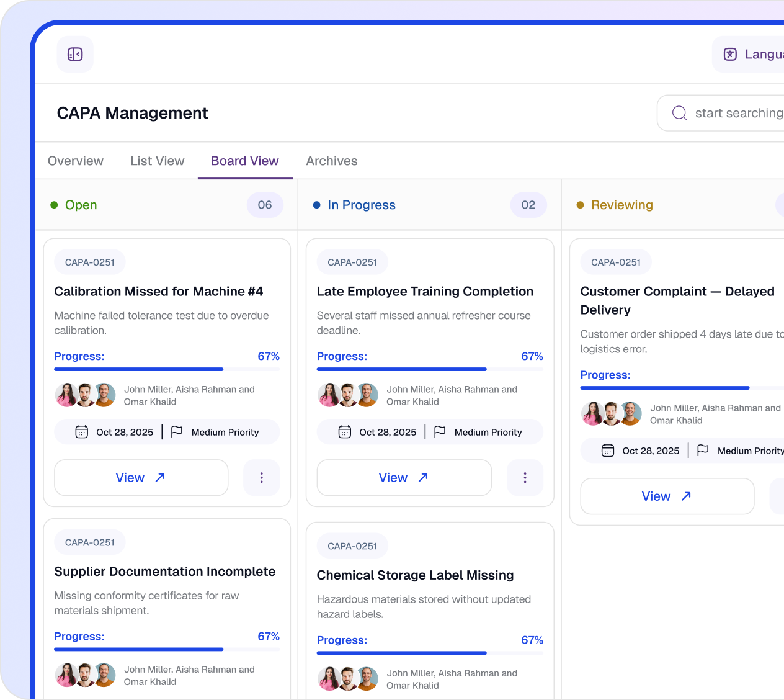Click the Medium Priority flag icon on Late Employee Training card
784x700 pixels.
(440, 432)
